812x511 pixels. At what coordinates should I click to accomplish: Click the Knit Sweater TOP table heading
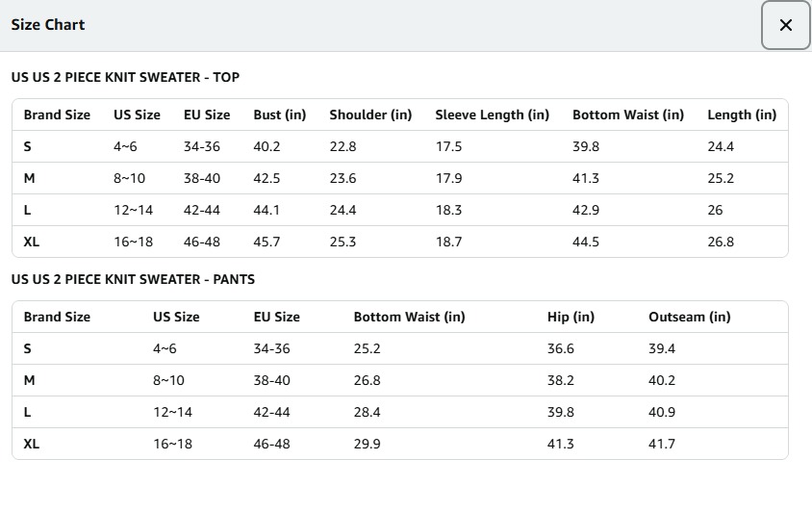(x=125, y=77)
